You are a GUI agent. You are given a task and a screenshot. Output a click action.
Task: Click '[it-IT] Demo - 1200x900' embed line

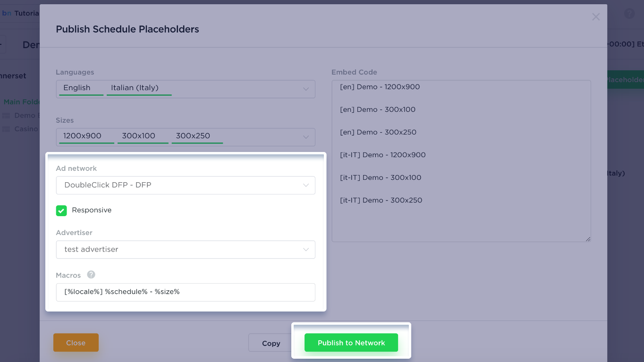coord(383,155)
